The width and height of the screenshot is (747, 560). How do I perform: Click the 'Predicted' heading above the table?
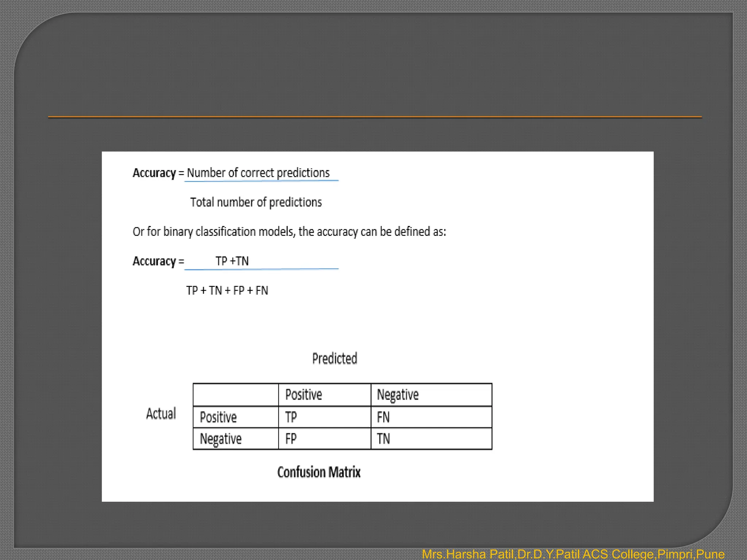tap(334, 359)
